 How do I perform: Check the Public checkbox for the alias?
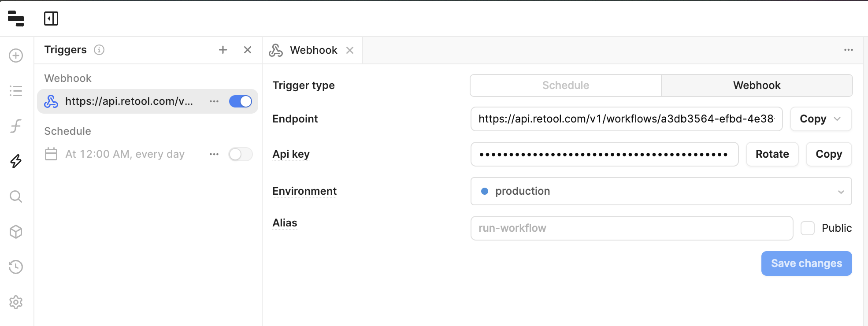pyautogui.click(x=808, y=228)
